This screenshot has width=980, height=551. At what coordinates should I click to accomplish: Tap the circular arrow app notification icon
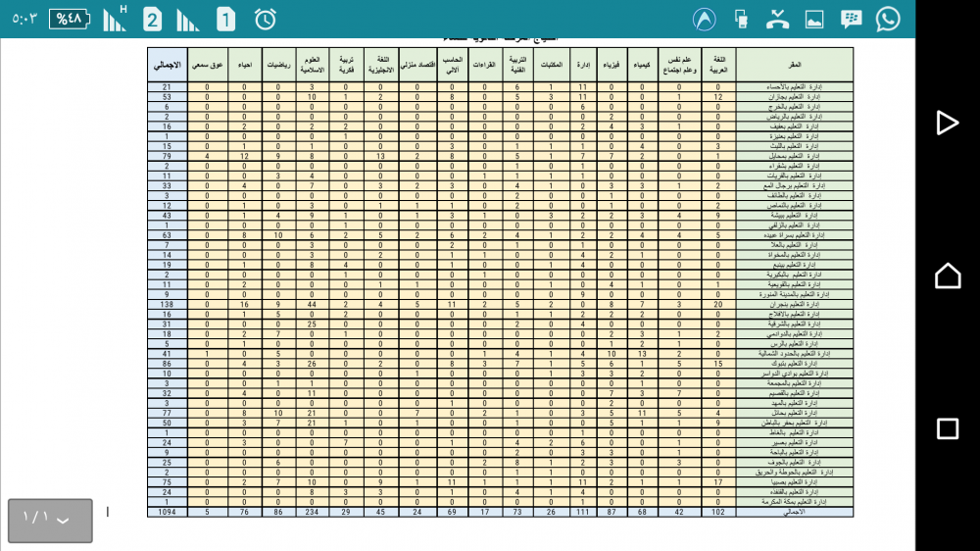[705, 20]
